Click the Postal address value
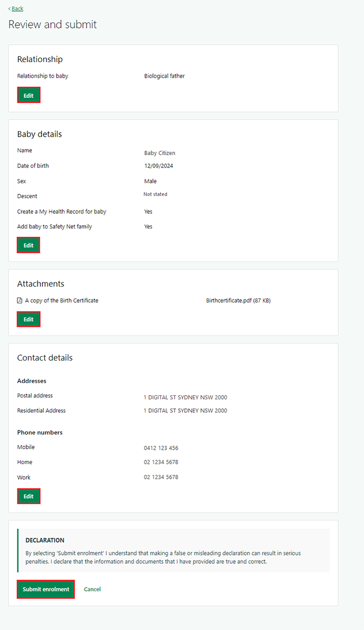The image size is (364, 630). tap(185, 398)
